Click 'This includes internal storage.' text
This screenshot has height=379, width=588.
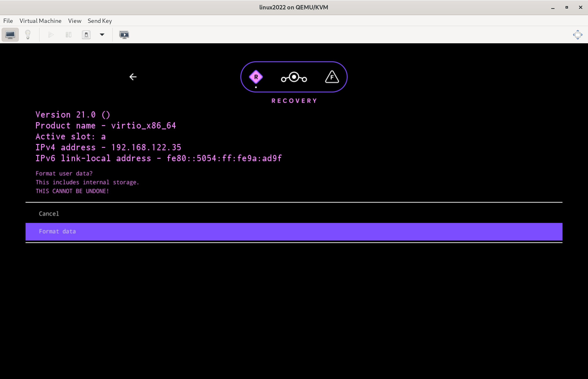click(x=87, y=182)
